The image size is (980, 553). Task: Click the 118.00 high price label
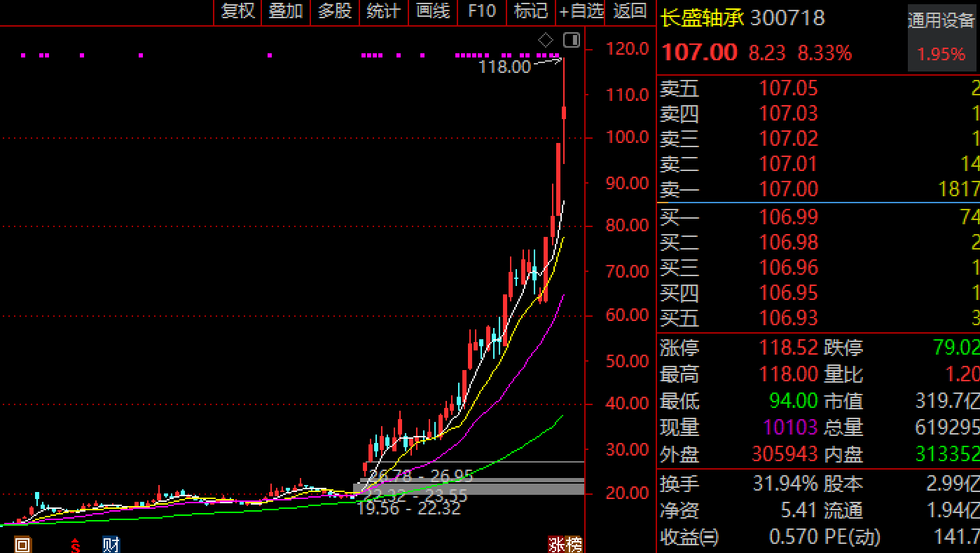(x=504, y=67)
